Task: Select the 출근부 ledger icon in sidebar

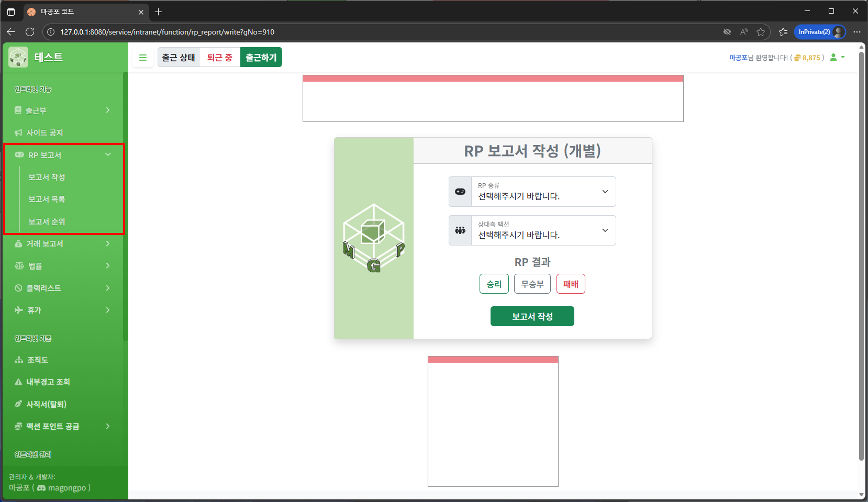Action: click(18, 110)
